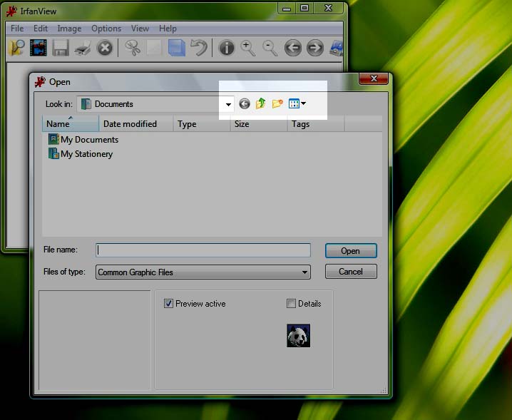The width and height of the screenshot is (512, 420).
Task: Create a new folder in dialog
Action: click(x=278, y=104)
